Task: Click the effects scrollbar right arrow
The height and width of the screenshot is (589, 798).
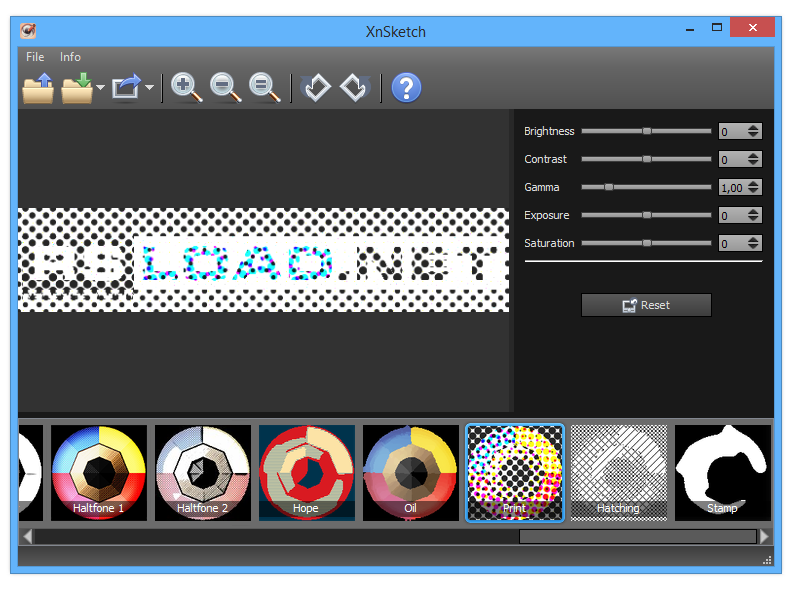Action: pos(764,537)
